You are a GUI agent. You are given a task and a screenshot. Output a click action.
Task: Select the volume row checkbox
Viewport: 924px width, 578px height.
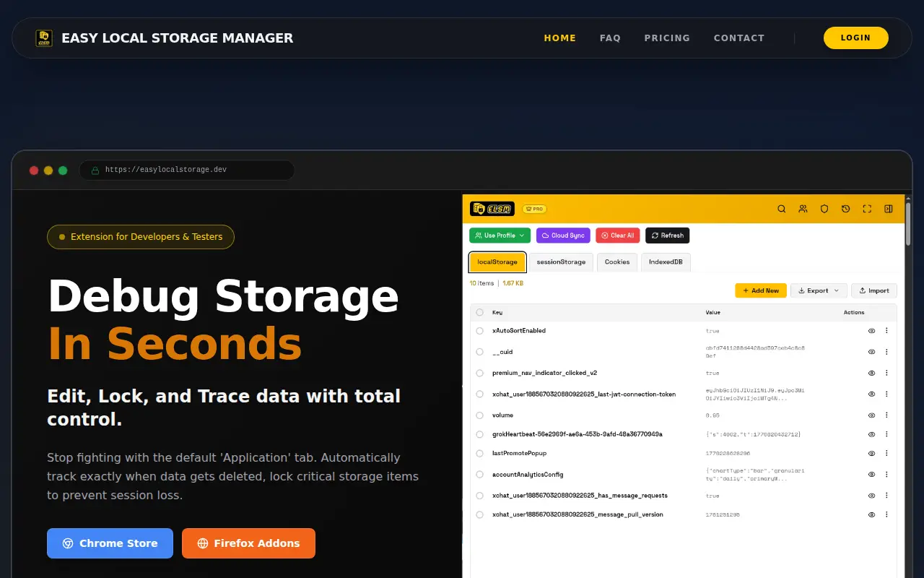pyautogui.click(x=479, y=415)
